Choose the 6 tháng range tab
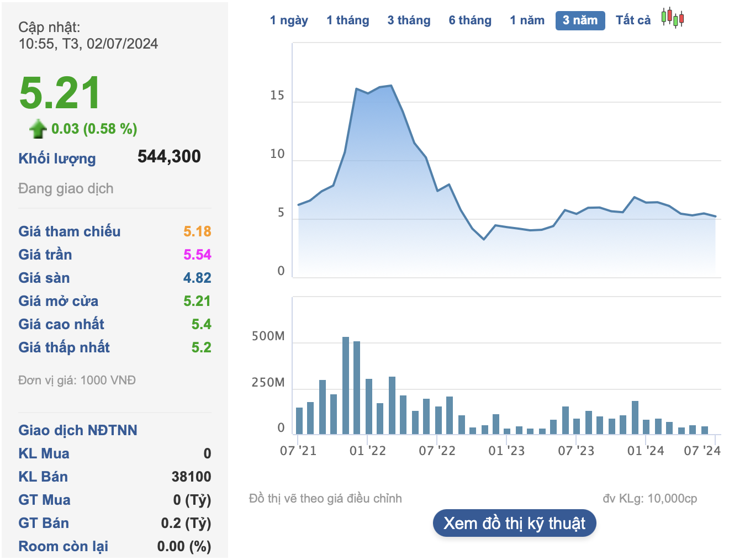Screen dimensions: 729x560 coord(470,20)
